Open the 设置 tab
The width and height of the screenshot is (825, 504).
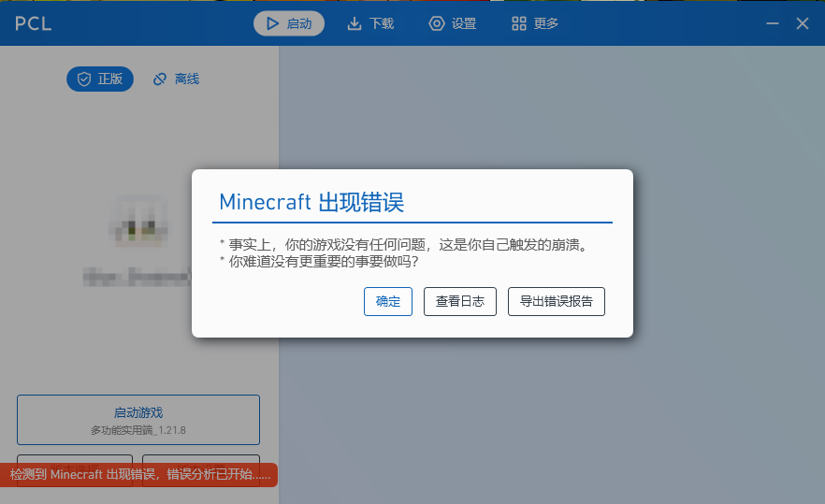click(453, 23)
